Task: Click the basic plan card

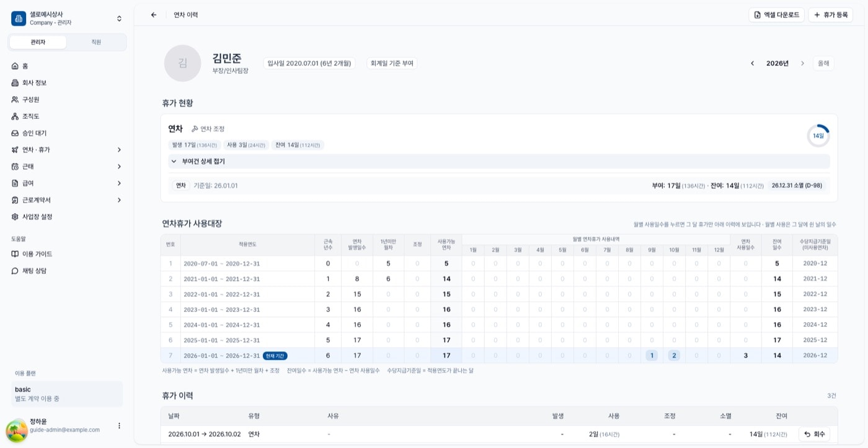Action: pos(67,394)
